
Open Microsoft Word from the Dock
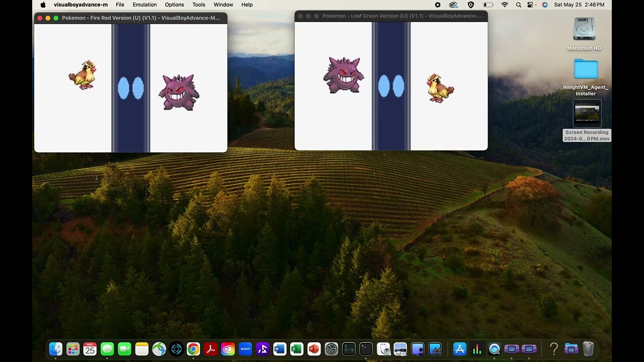pyautogui.click(x=279, y=349)
